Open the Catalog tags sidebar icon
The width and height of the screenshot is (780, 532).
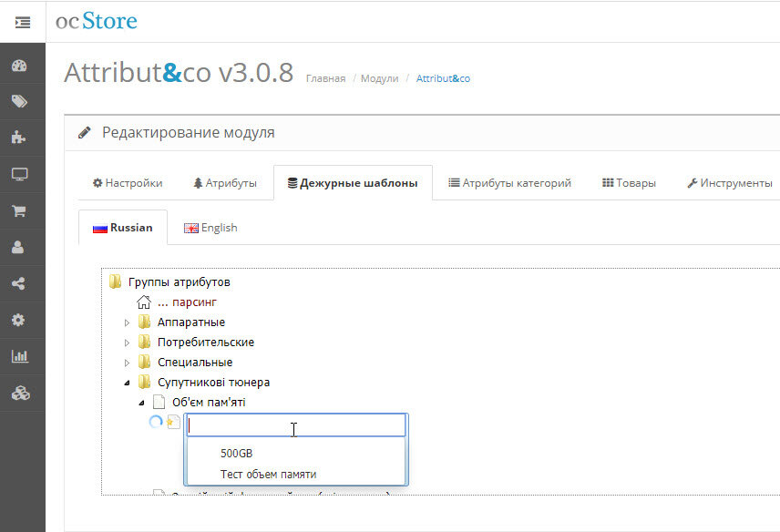pos(19,101)
